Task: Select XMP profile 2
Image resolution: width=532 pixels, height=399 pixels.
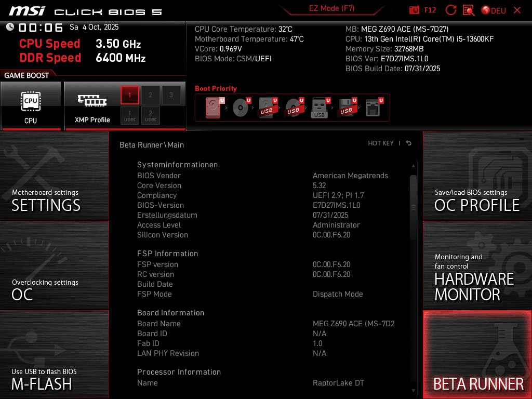Action: pos(150,95)
